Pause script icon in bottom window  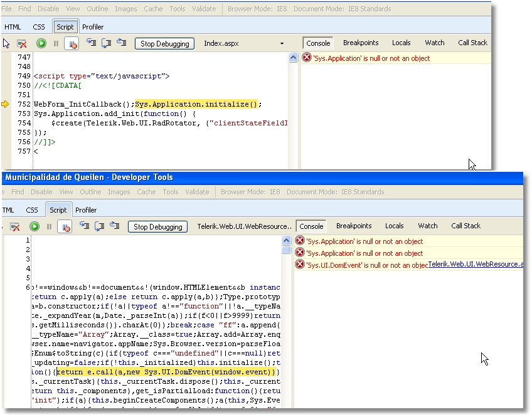(x=49, y=226)
